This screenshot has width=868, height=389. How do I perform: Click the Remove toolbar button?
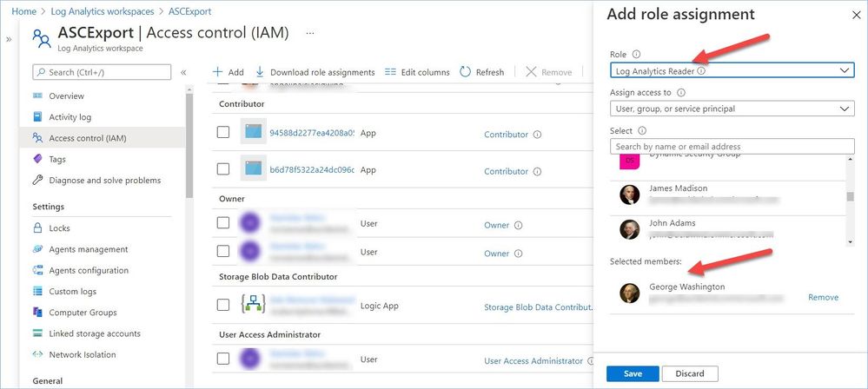[x=548, y=72]
